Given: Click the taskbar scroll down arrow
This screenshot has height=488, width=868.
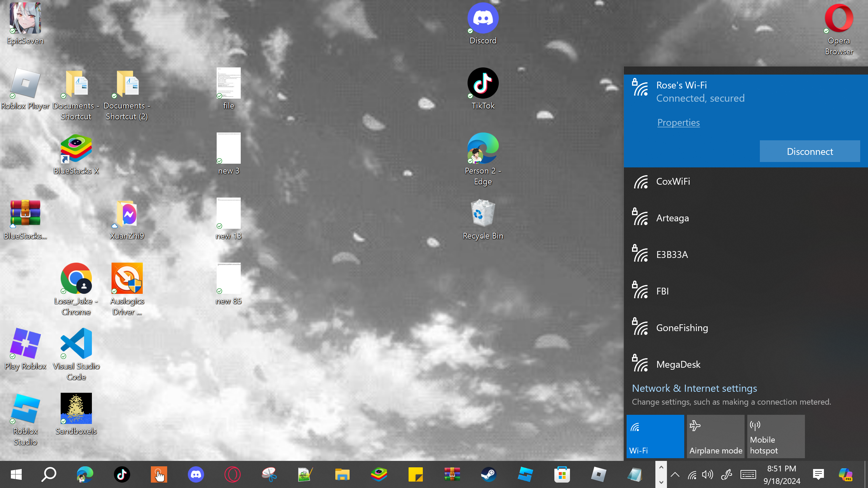Looking at the screenshot, I should (661, 482).
